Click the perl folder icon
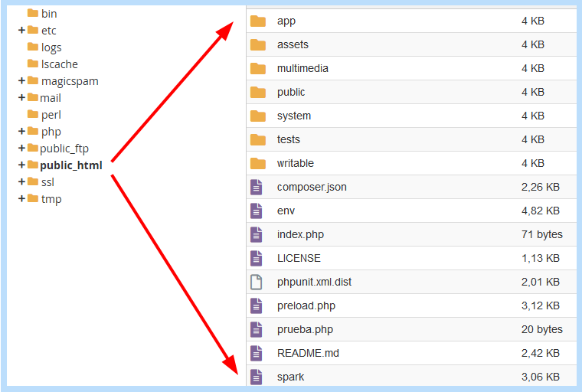The height and width of the screenshot is (392, 582). [33, 114]
